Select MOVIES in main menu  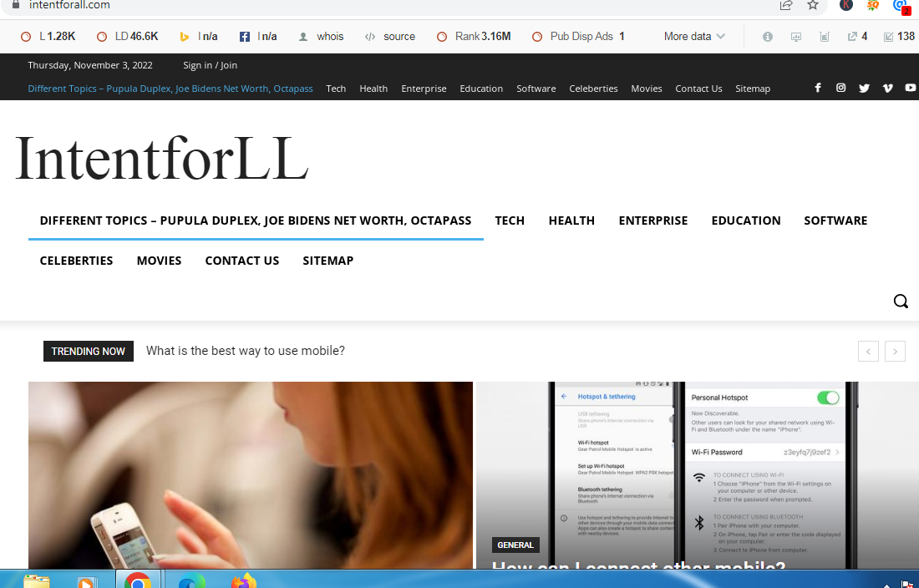(x=159, y=261)
